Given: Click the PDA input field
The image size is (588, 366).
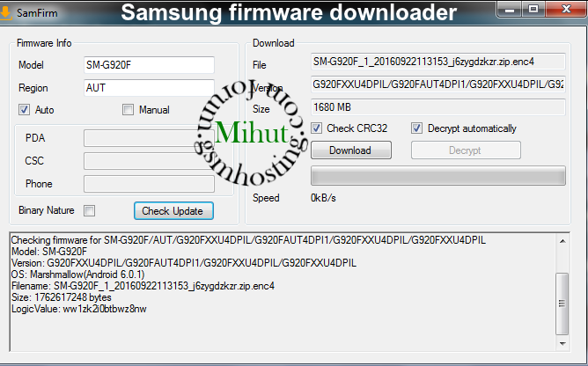Looking at the screenshot, I should (149, 138).
